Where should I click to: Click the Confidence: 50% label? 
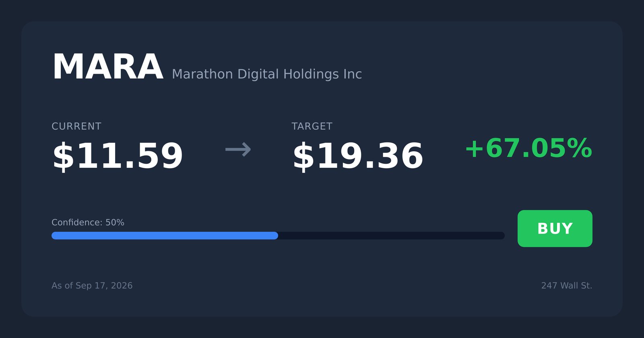click(88, 223)
